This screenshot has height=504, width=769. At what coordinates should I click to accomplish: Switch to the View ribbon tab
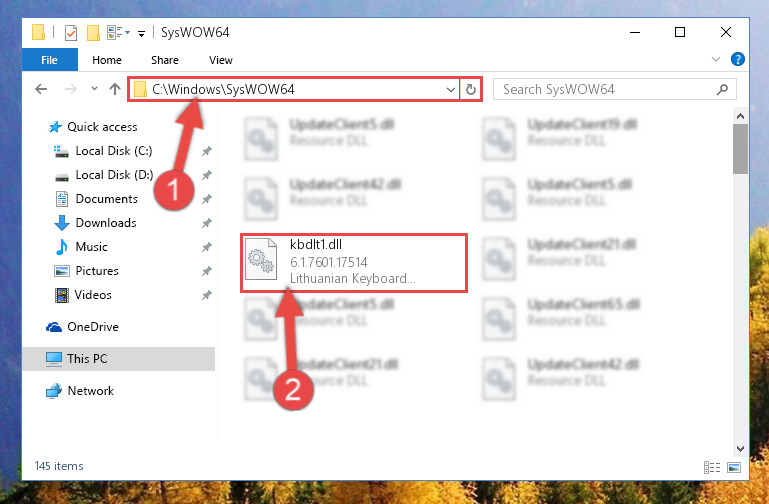221,60
